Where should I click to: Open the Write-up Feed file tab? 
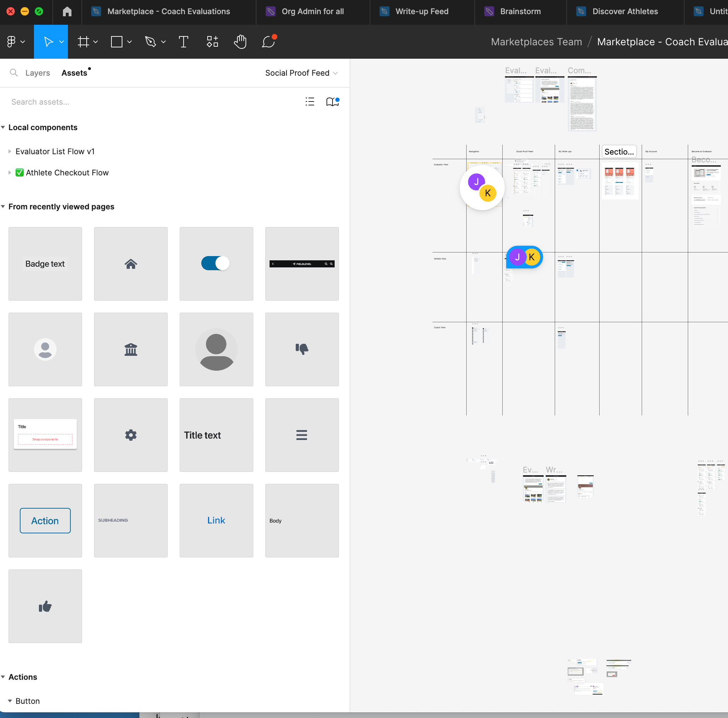(421, 11)
